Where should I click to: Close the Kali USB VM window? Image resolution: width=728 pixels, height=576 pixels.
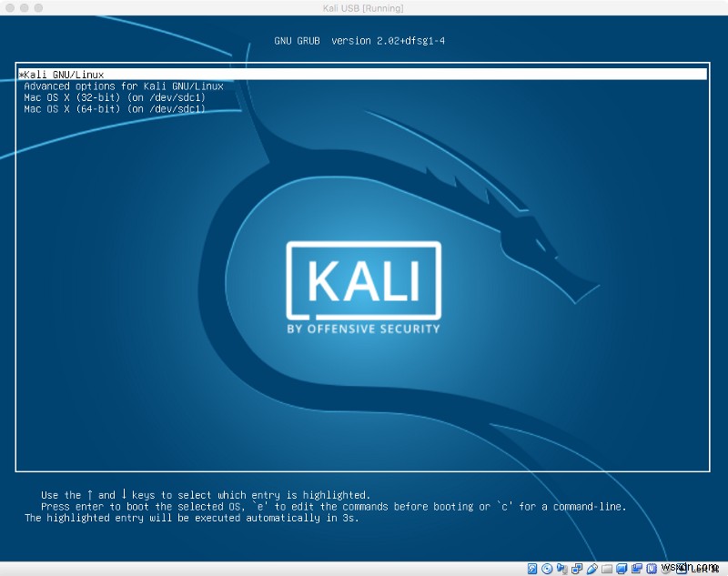pos(10,8)
